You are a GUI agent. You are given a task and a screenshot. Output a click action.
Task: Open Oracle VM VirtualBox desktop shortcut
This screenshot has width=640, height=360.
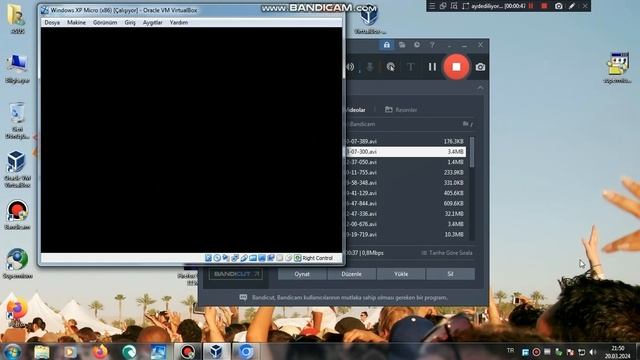pyautogui.click(x=17, y=169)
